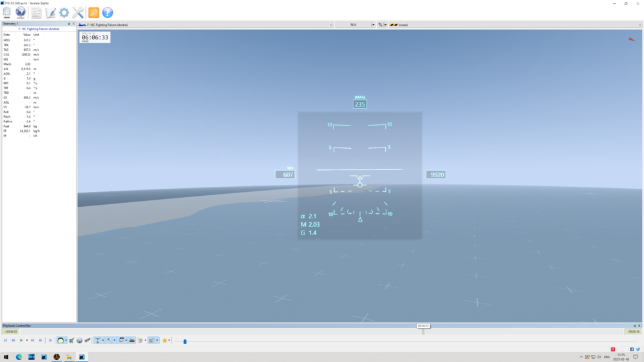Close the Playback Control Bar panel

[639, 326]
